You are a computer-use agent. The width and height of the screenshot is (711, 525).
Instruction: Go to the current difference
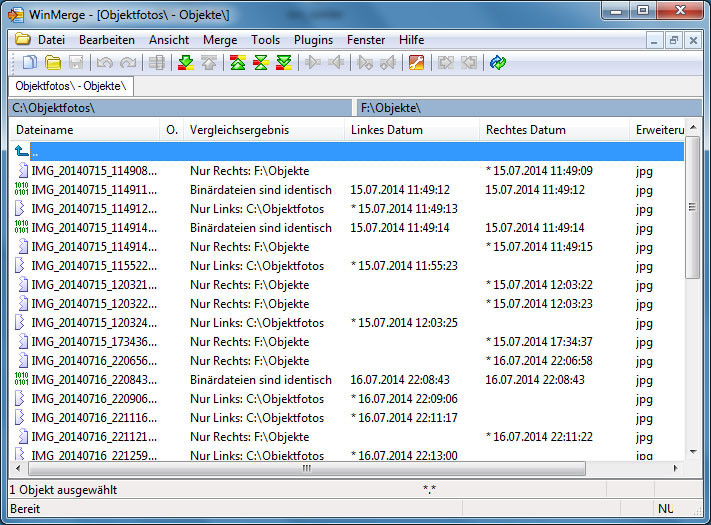point(261,62)
